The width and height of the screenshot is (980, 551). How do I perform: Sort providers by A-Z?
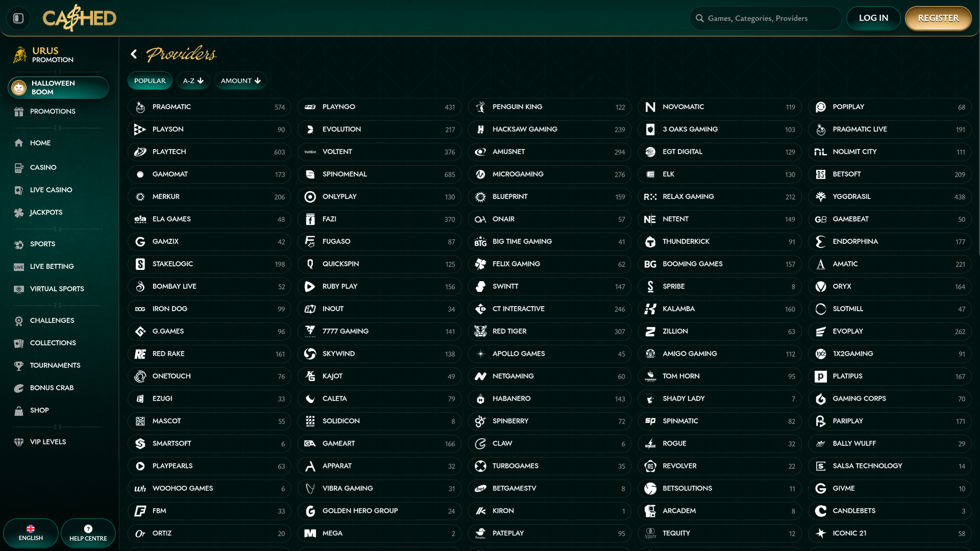click(x=193, y=81)
